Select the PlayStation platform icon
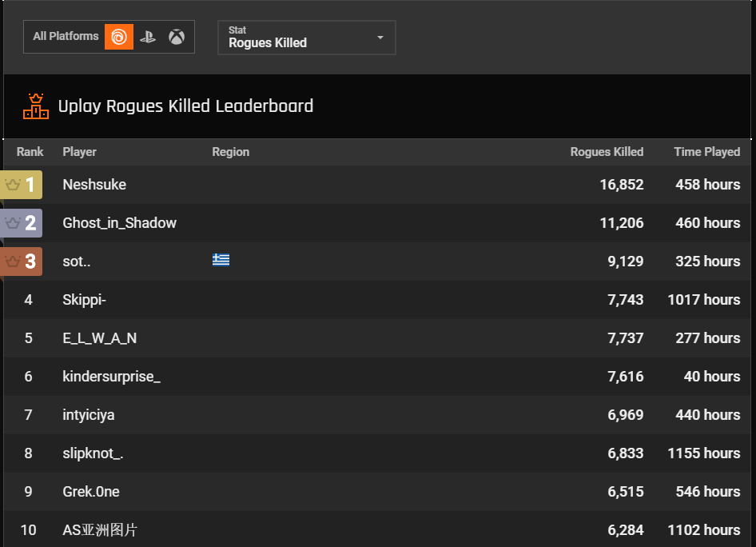Screen dimensions: 756x547 (x=148, y=37)
